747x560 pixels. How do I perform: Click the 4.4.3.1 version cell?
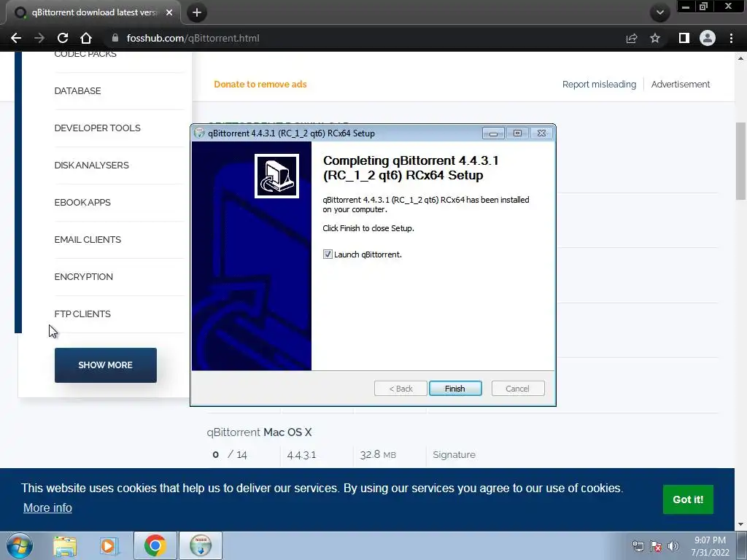[301, 455]
